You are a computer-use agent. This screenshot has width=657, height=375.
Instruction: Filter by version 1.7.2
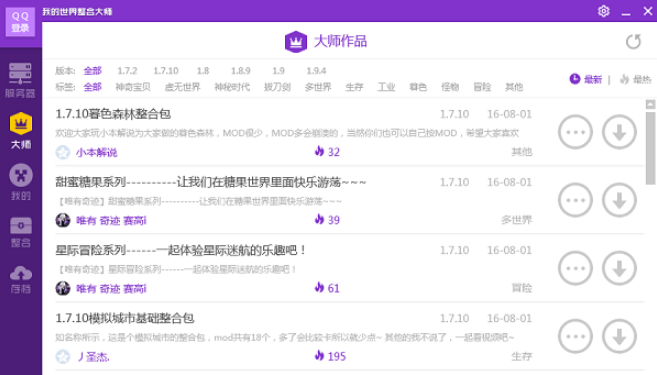[127, 71]
